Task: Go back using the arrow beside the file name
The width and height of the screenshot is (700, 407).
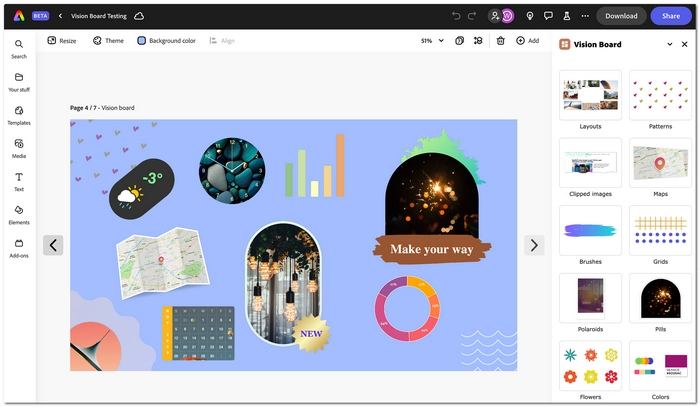Action: pyautogui.click(x=60, y=16)
